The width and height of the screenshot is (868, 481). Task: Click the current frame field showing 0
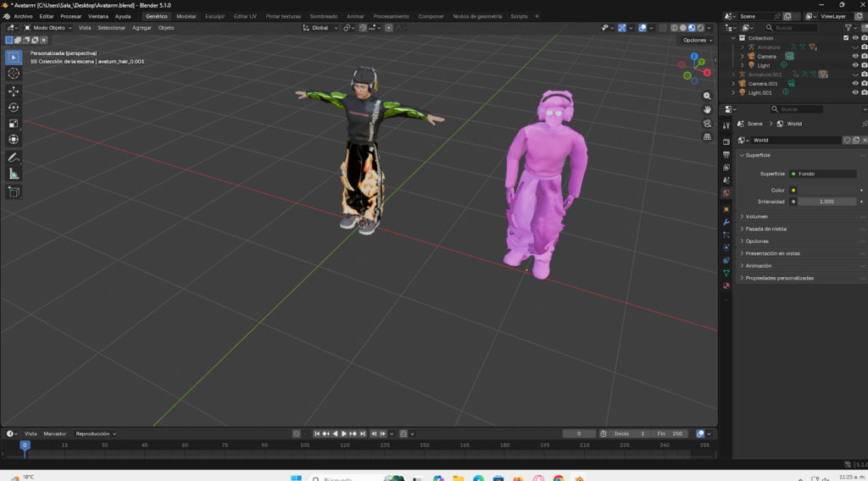579,434
